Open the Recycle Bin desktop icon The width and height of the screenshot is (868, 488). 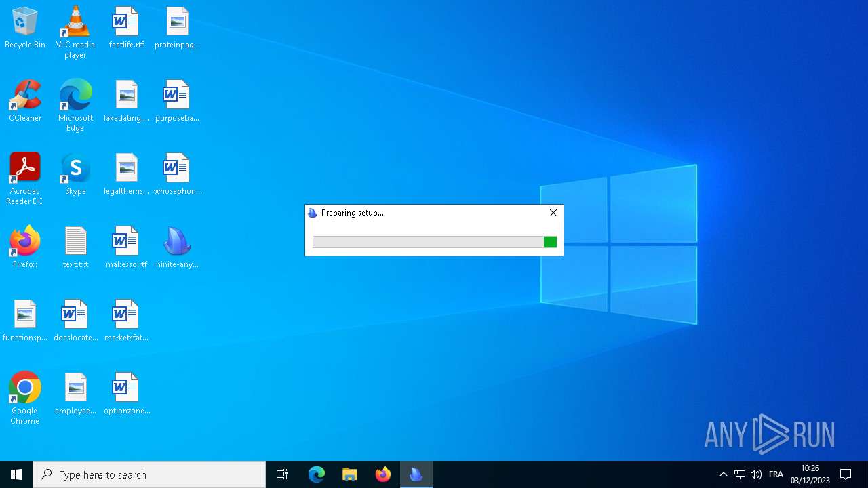pos(25,28)
